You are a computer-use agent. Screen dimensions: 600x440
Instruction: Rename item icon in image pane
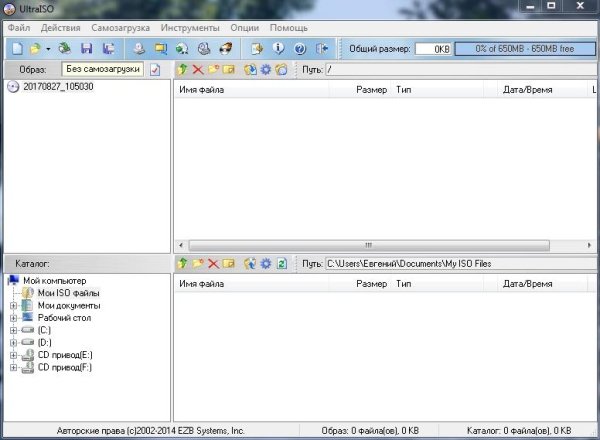pyautogui.click(x=228, y=70)
